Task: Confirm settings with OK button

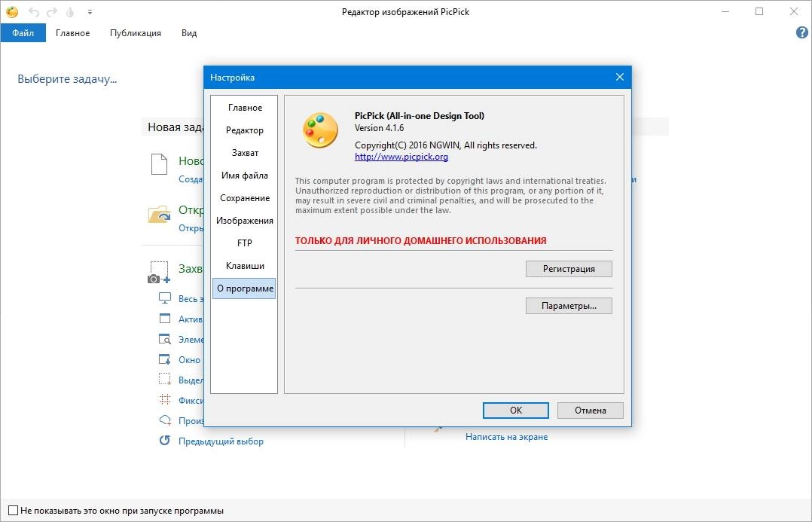Action: (516, 410)
